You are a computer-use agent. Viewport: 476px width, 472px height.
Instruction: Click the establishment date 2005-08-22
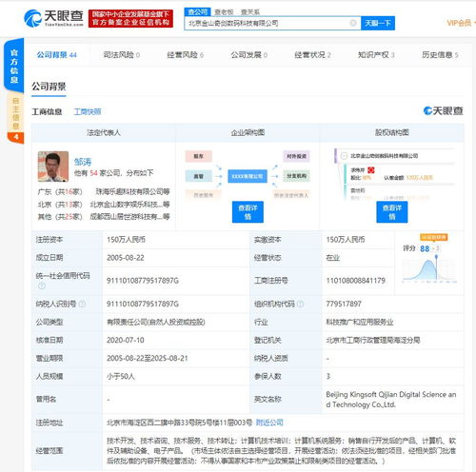(x=126, y=258)
